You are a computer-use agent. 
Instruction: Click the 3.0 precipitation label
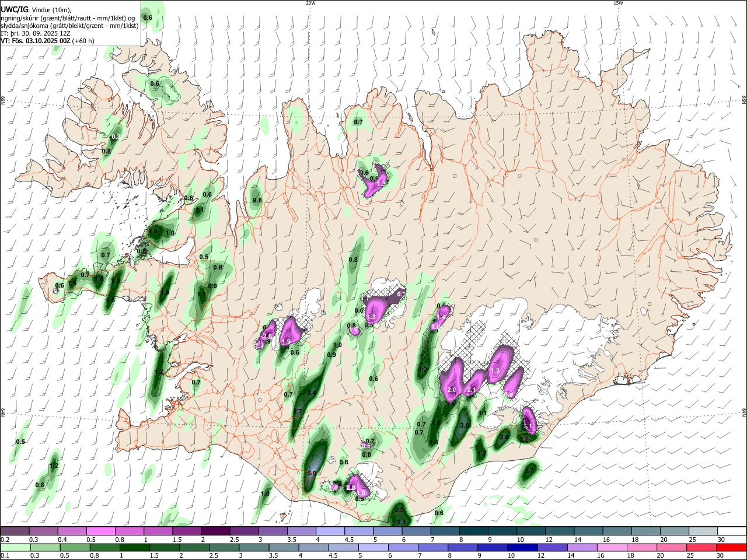[x=465, y=426]
